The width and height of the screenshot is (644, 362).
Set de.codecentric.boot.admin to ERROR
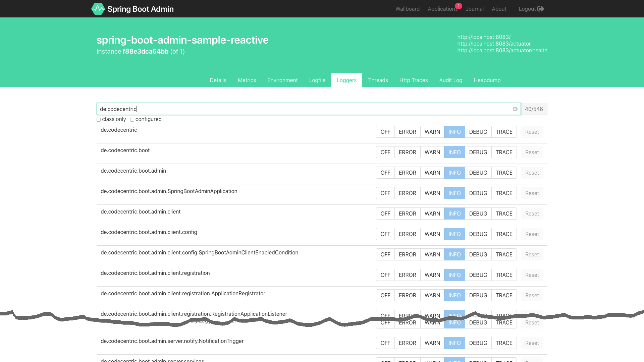click(407, 172)
